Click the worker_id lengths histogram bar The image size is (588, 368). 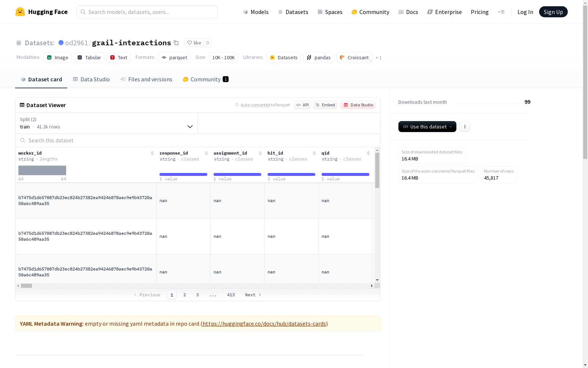coord(42,170)
